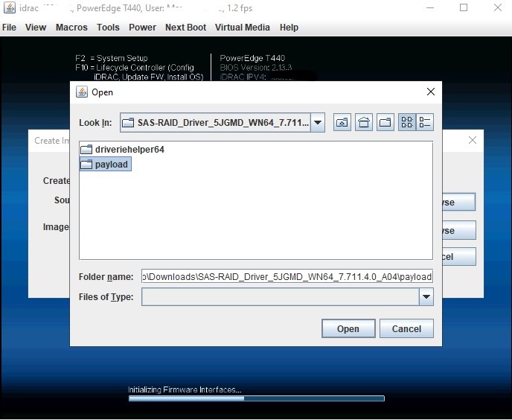This screenshot has width=512, height=420.
Task: Create a new folder with toolbar icon
Action: pos(385,123)
